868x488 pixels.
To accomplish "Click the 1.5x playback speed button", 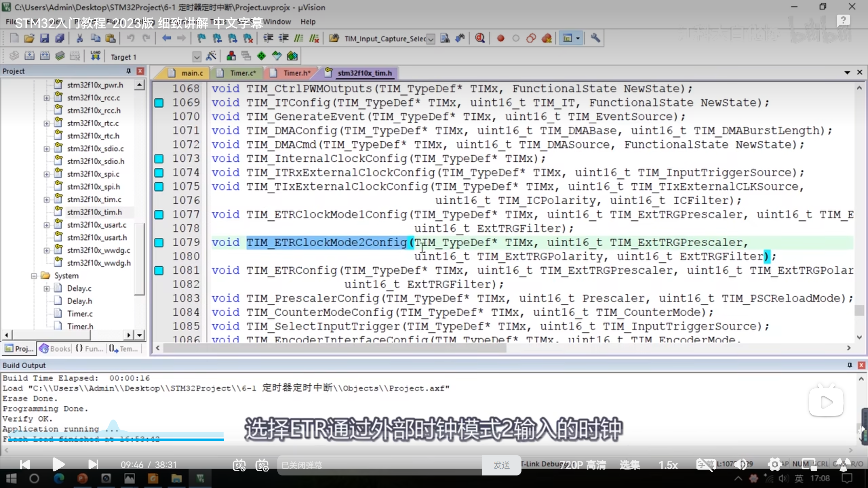I will tap(668, 465).
